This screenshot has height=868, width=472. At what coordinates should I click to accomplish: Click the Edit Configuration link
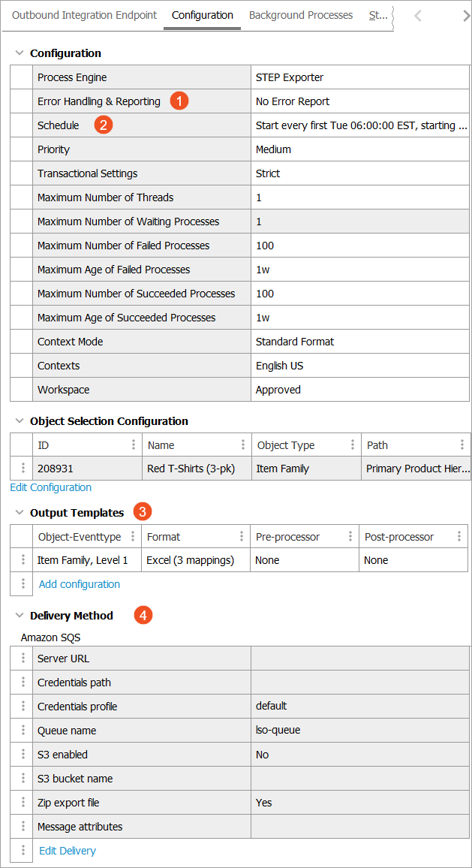click(50, 487)
